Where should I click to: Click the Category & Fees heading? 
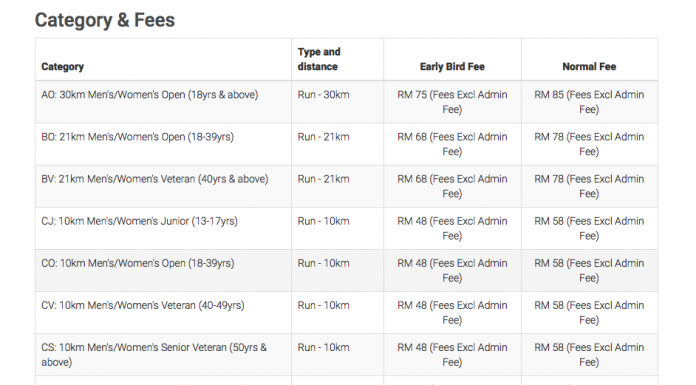point(105,20)
